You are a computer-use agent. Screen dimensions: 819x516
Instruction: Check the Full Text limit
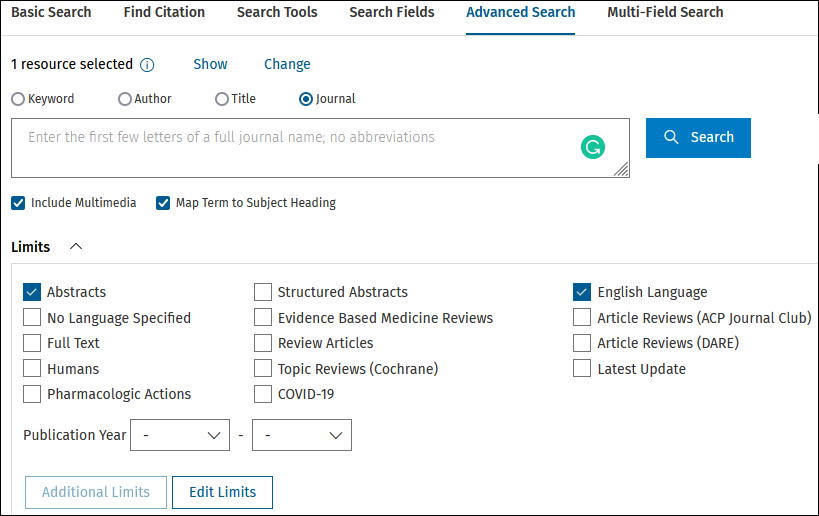point(32,343)
